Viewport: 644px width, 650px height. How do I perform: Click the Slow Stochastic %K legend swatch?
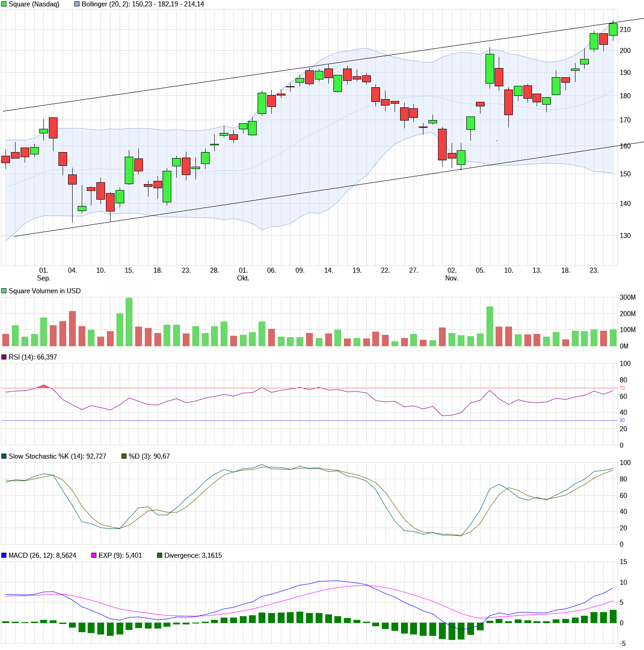click(x=4, y=456)
